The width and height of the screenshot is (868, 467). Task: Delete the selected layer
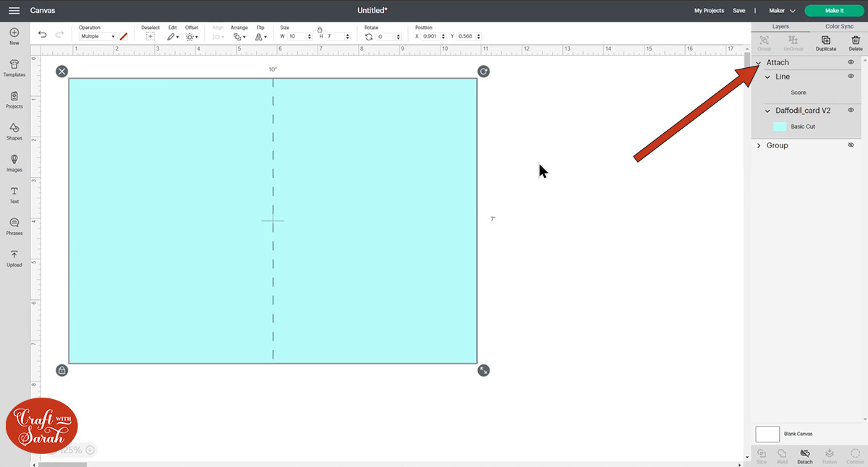pyautogui.click(x=856, y=43)
